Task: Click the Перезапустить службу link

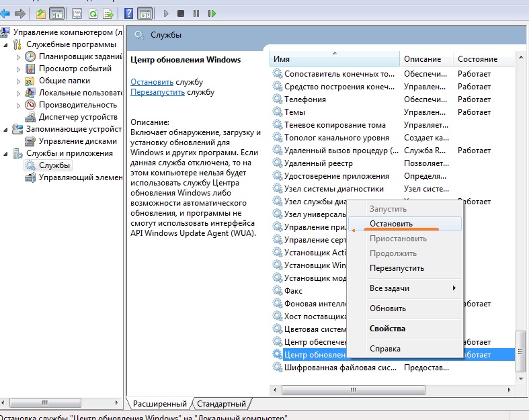Action: point(157,92)
